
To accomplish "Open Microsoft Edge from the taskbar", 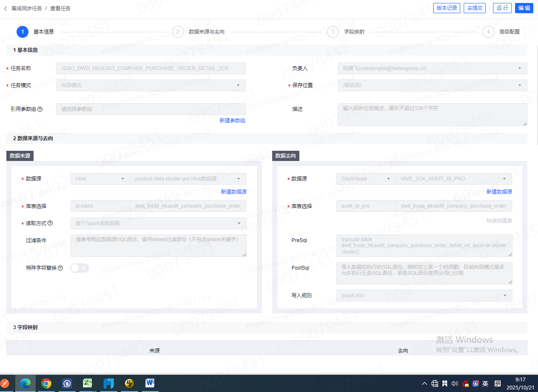I will click(x=25, y=384).
